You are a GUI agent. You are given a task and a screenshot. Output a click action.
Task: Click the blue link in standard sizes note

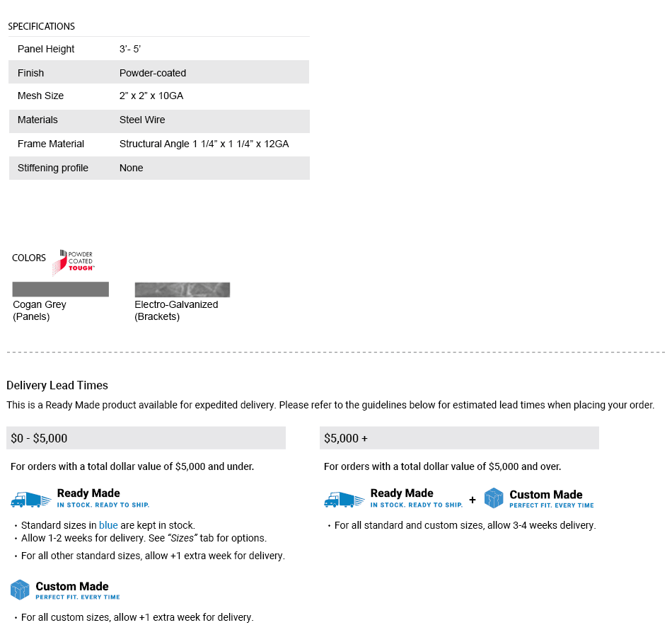coord(108,525)
